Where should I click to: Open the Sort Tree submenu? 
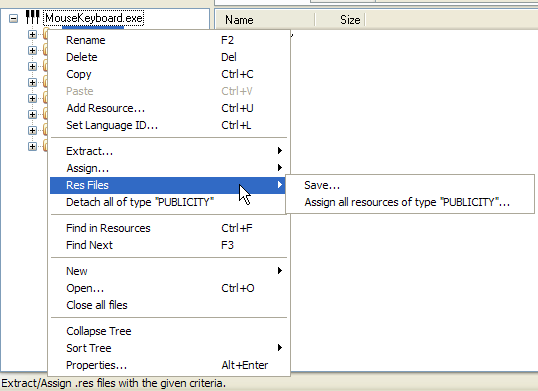click(168, 348)
